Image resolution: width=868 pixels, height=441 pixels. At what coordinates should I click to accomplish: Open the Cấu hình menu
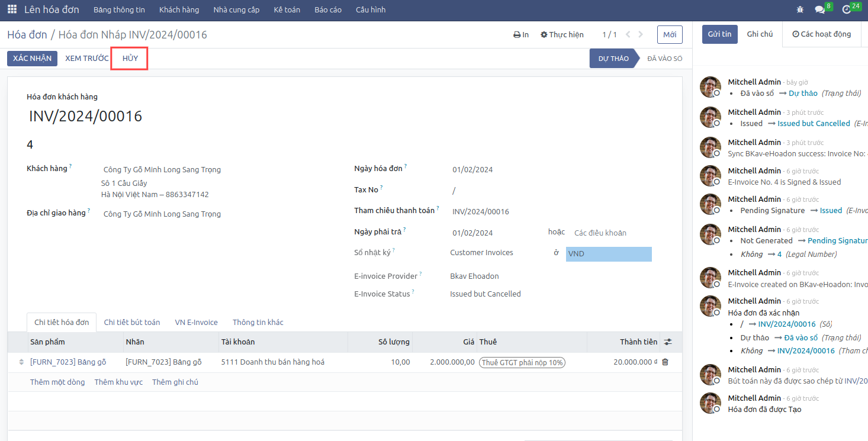371,9
